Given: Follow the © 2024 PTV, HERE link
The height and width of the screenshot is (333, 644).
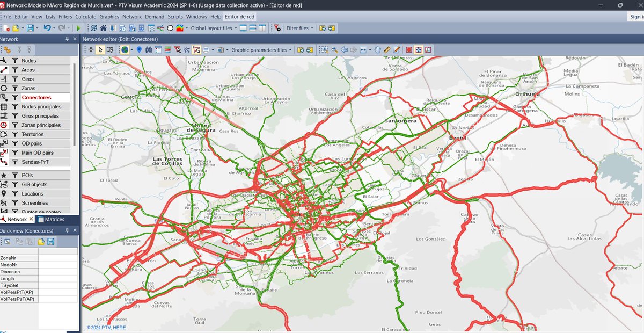Looking at the screenshot, I should (x=106, y=327).
